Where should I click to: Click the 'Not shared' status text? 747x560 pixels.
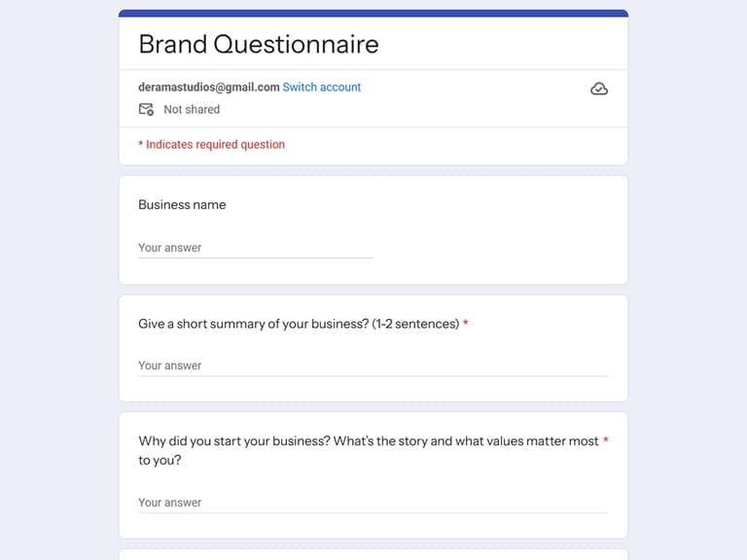tap(192, 110)
